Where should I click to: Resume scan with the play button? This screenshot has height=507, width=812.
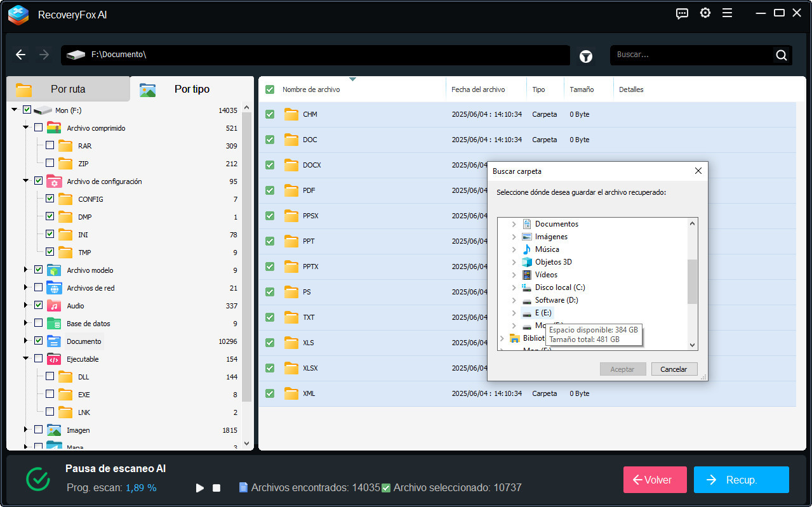click(x=200, y=488)
